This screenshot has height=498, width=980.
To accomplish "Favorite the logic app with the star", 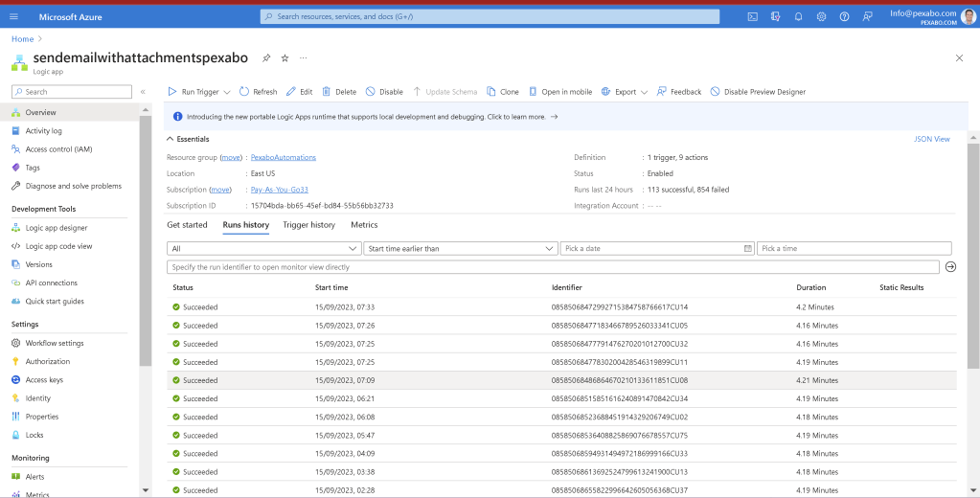I will [285, 58].
